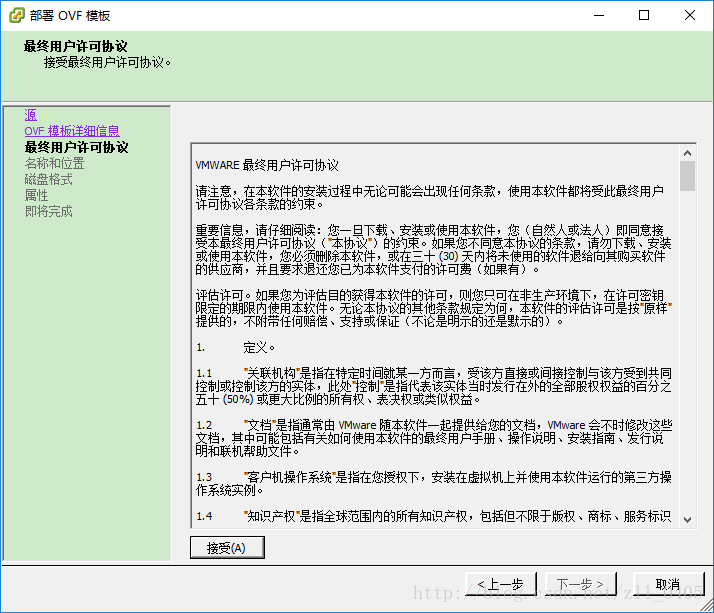Viewport: 714px width, 613px height.
Task: Minimize the 部署 OVF 模板 window
Action: click(599, 15)
